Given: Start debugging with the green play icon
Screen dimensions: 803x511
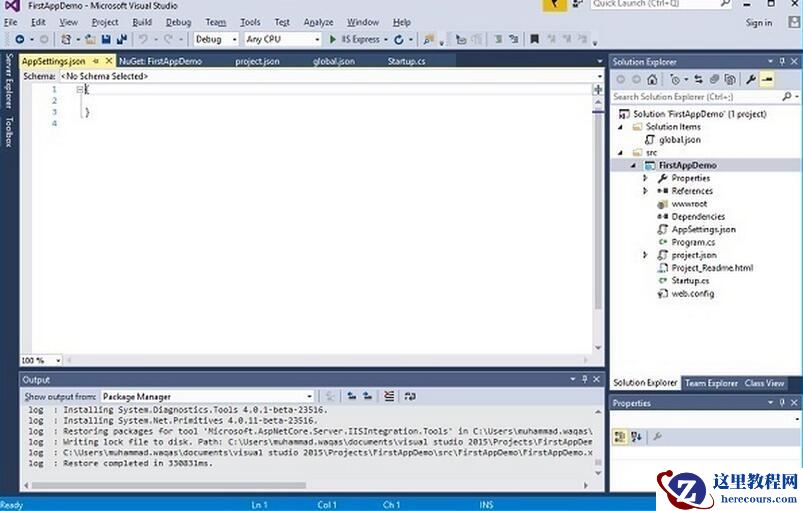Looking at the screenshot, I should (x=333, y=39).
